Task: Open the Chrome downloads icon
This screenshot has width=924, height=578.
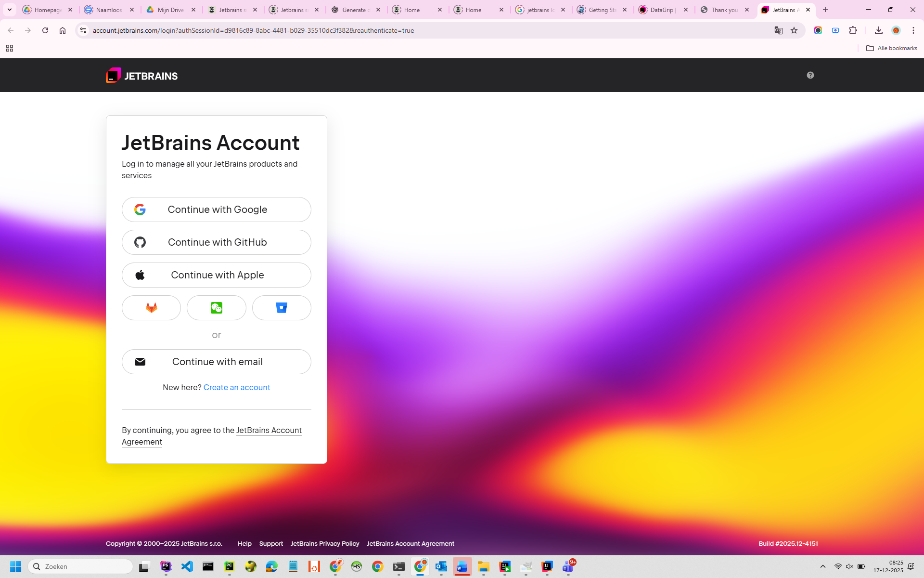Action: tap(878, 30)
